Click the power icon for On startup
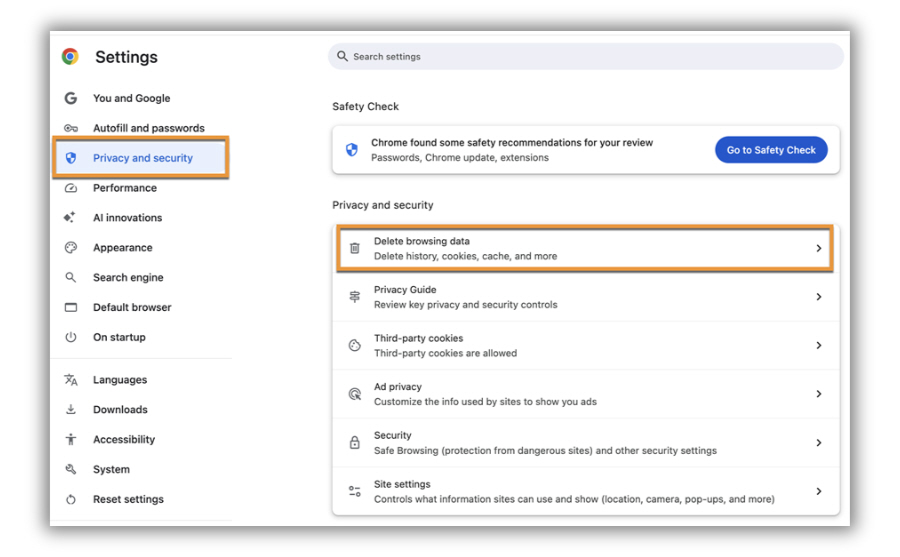This screenshot has width=900, height=557. tap(71, 337)
